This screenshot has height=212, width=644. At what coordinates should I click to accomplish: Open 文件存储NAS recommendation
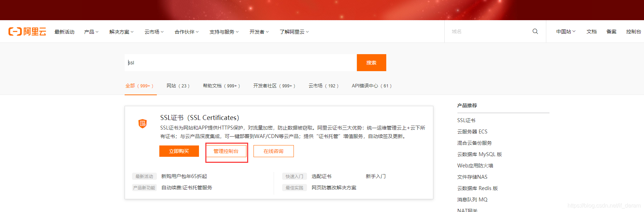click(472, 177)
